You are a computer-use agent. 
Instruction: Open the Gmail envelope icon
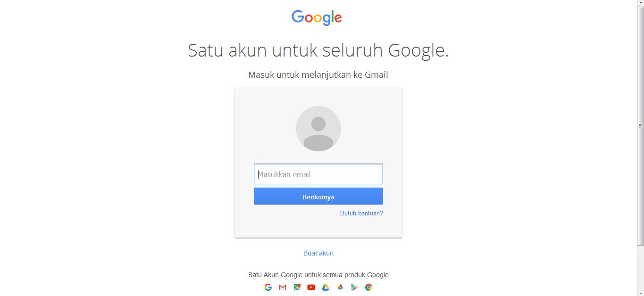point(283,287)
